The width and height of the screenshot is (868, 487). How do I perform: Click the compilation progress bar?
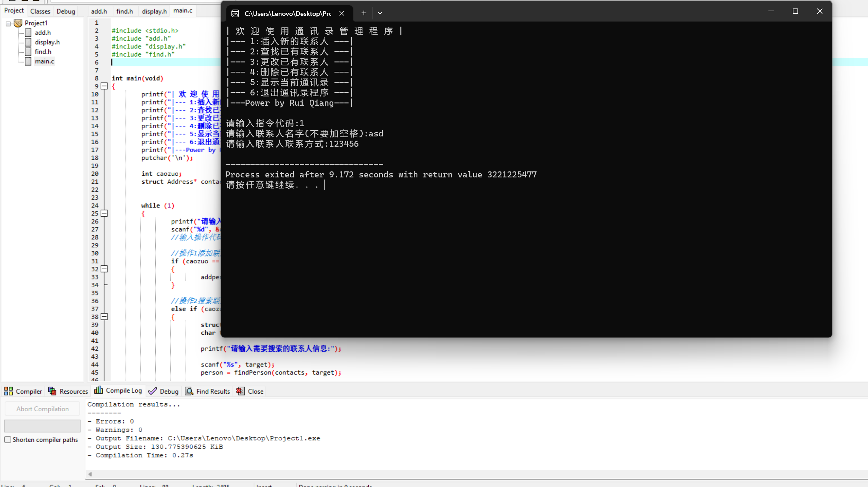(42, 426)
